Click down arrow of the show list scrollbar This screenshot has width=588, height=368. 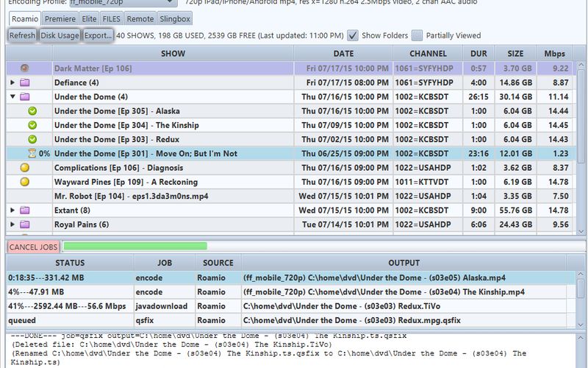coord(581,231)
